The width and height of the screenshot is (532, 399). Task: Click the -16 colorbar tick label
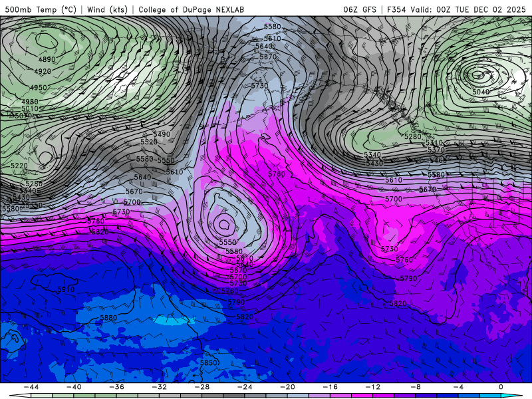[331, 387]
